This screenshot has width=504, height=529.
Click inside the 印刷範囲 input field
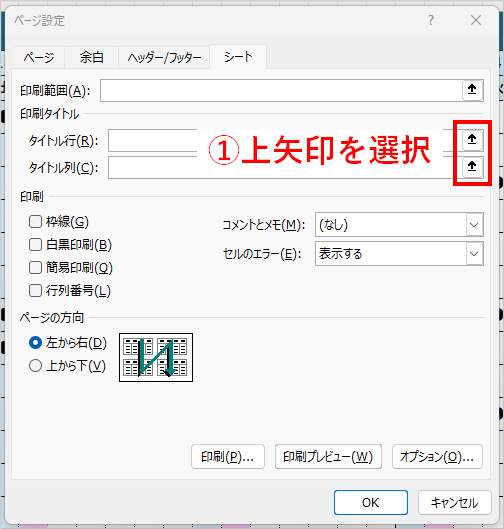point(281,90)
